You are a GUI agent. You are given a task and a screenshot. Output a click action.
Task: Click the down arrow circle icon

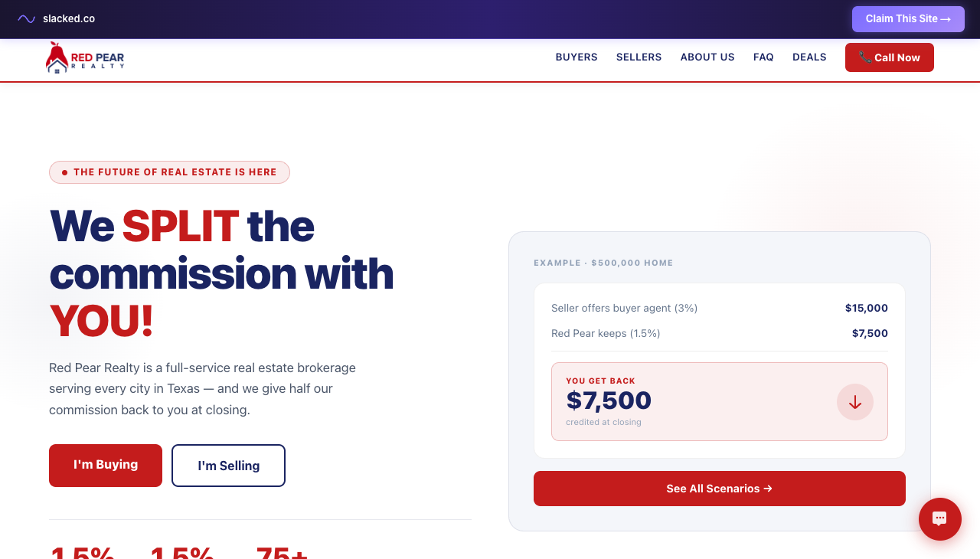[854, 402]
